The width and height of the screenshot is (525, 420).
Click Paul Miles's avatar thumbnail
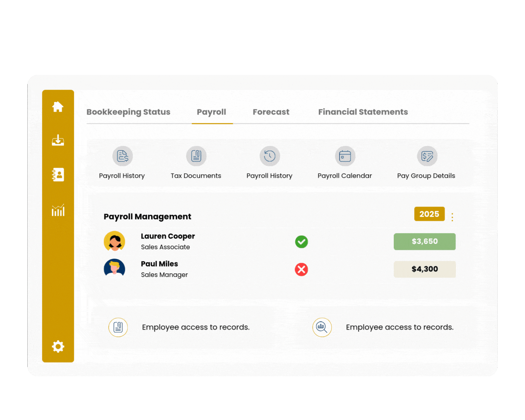[x=114, y=268]
